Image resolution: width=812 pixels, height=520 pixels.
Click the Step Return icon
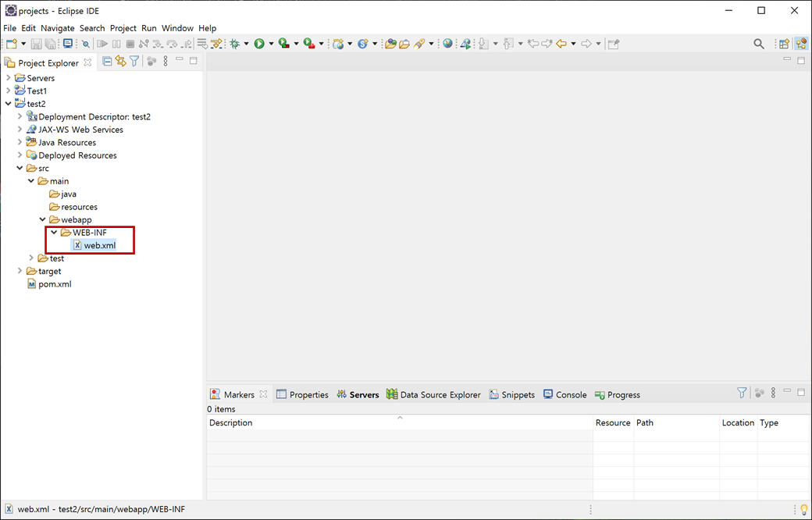point(187,44)
